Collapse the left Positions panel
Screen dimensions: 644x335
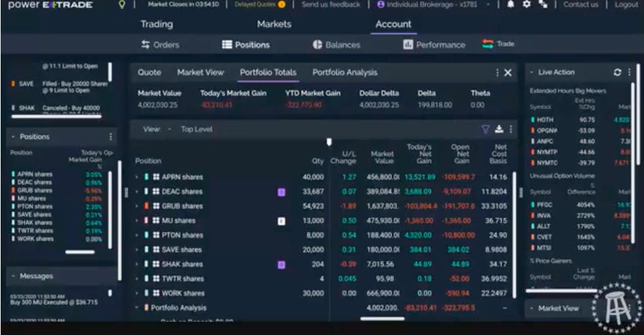pyautogui.click(x=13, y=137)
